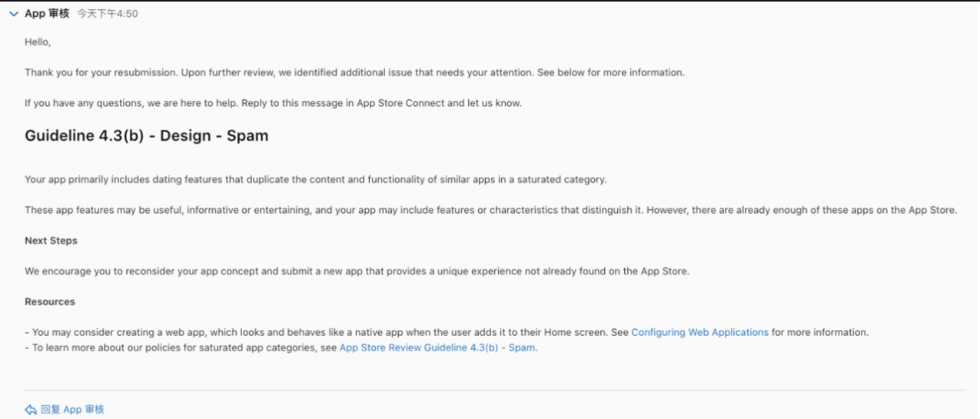Click the divider line above the reply link
The image size is (980, 419).
(494, 391)
